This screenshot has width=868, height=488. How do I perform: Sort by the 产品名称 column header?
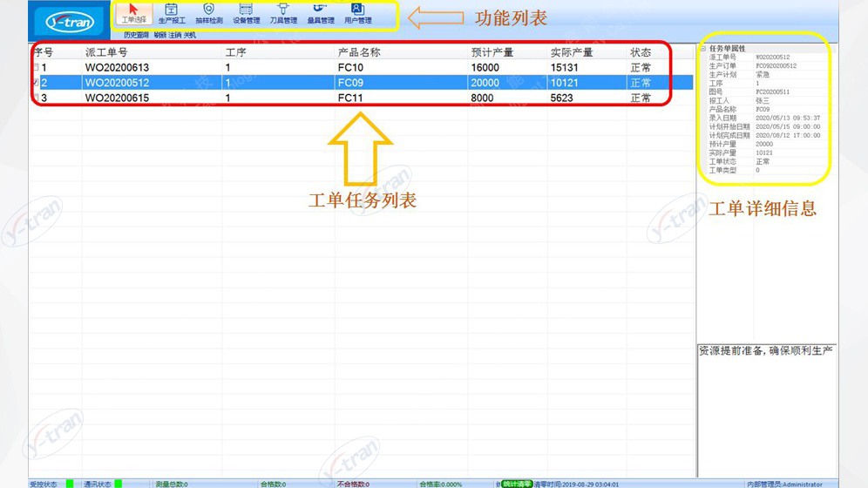[359, 52]
